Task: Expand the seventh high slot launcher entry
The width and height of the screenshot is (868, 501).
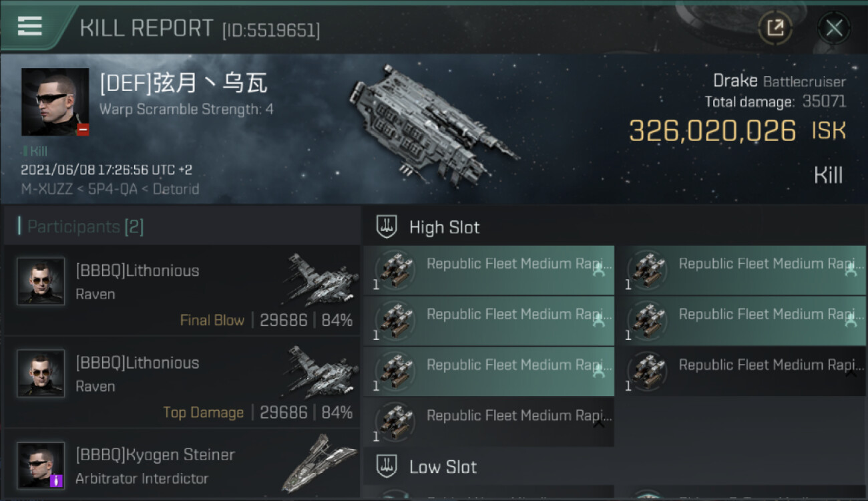Action: 598,424
